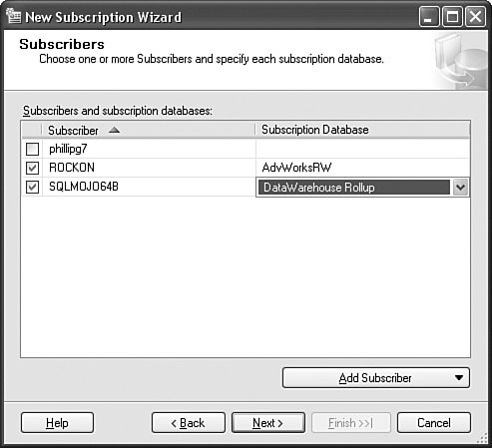Click the Next button

[268, 423]
